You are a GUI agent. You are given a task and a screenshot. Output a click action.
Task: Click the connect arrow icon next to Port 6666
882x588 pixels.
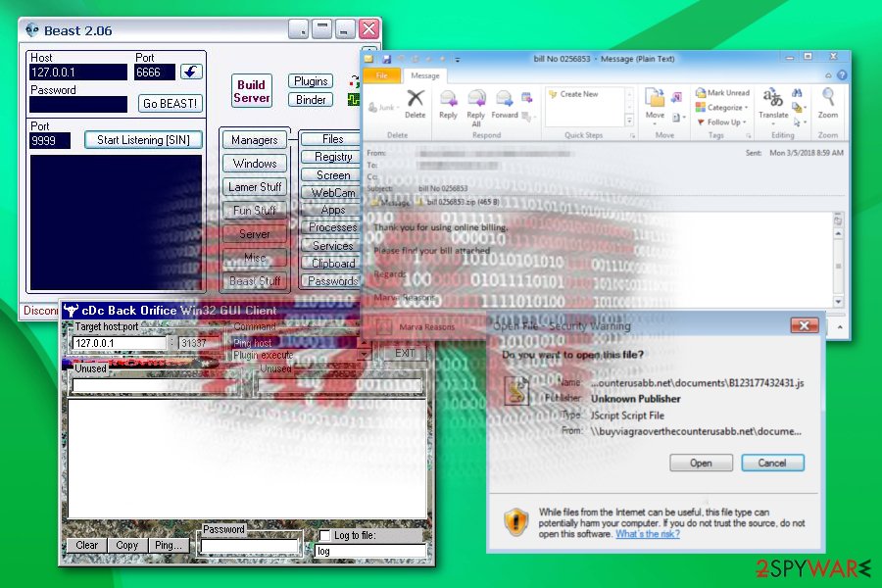tap(191, 72)
